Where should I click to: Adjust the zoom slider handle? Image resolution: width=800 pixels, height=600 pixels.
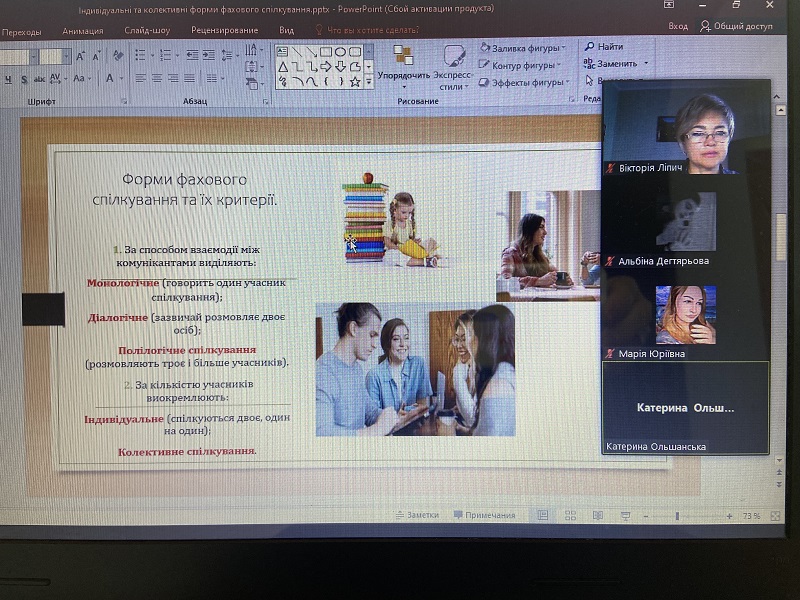pos(678,516)
